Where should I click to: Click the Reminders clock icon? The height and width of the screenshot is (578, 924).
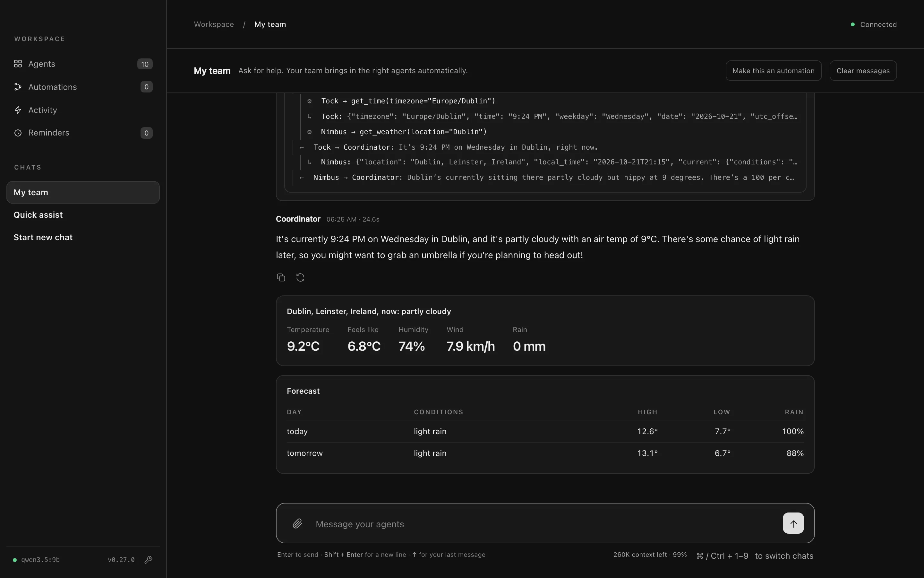pyautogui.click(x=18, y=133)
